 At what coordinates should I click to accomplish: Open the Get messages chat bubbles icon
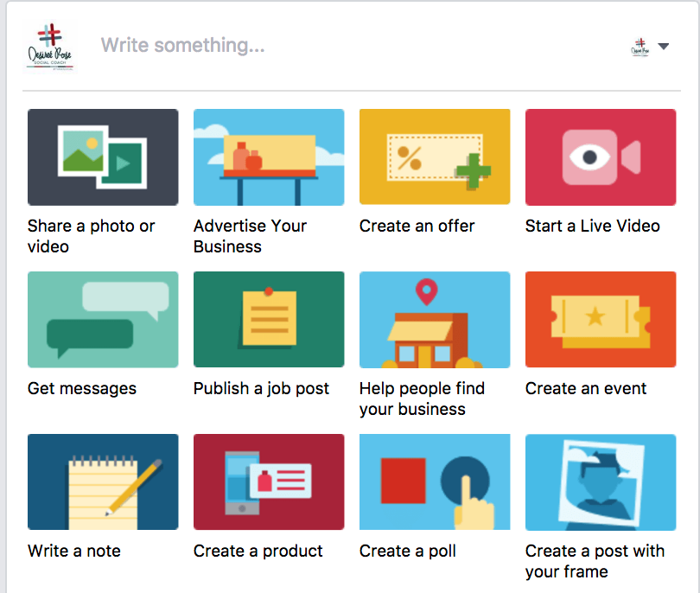click(x=103, y=320)
